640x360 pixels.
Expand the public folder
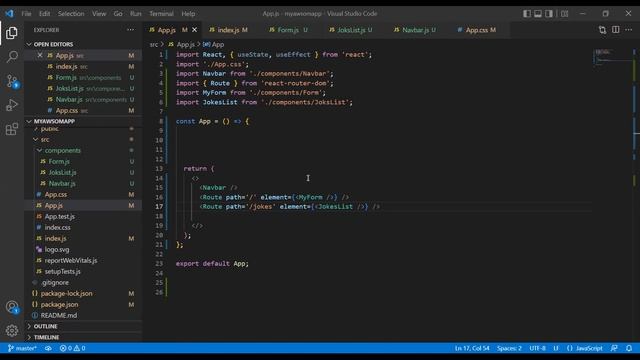click(x=49, y=129)
